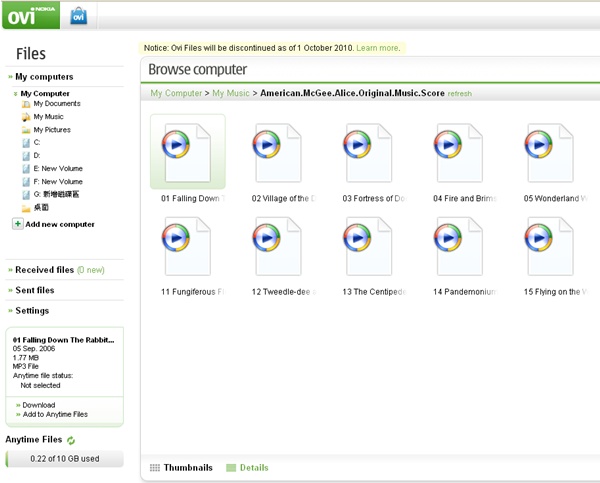Go to My Computer in breadcrumb
The width and height of the screenshot is (600, 483).
tap(176, 93)
